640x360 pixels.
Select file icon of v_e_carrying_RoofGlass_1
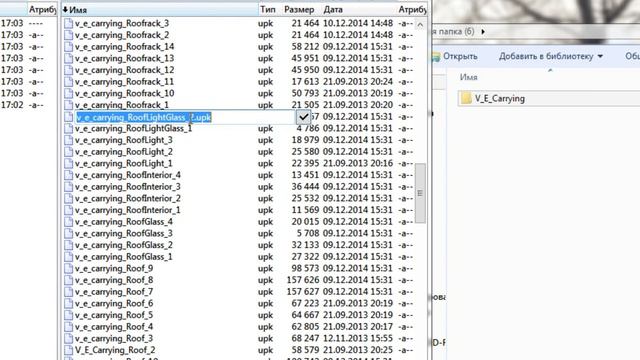69,257
